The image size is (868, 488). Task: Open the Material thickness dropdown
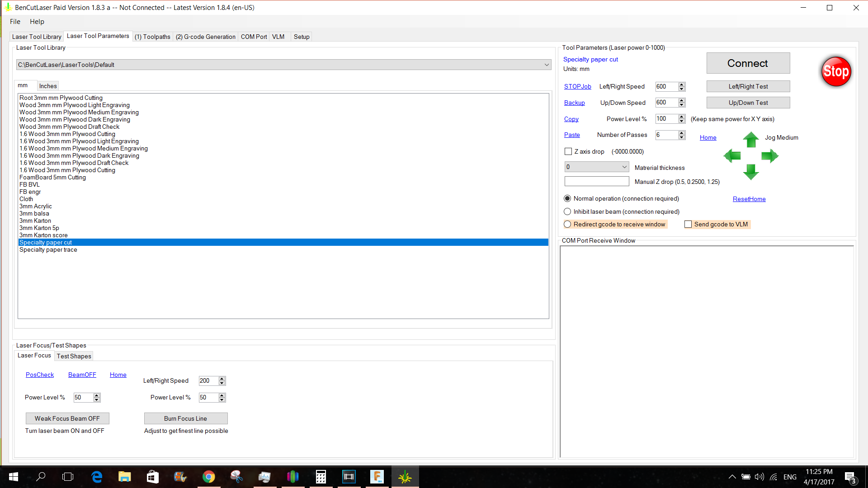coord(625,167)
